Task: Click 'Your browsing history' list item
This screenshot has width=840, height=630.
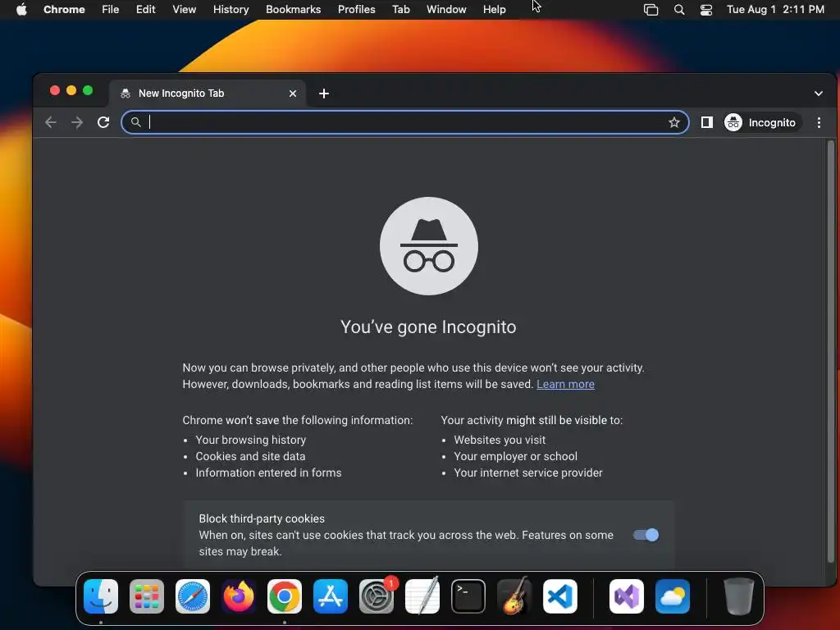Action: coord(251,440)
